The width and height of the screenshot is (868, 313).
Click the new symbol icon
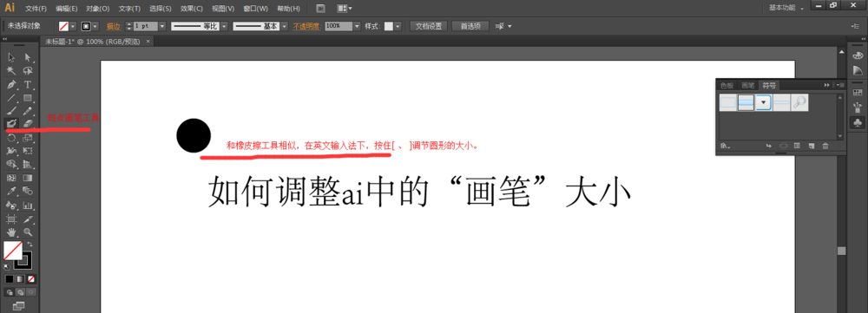click(x=811, y=146)
